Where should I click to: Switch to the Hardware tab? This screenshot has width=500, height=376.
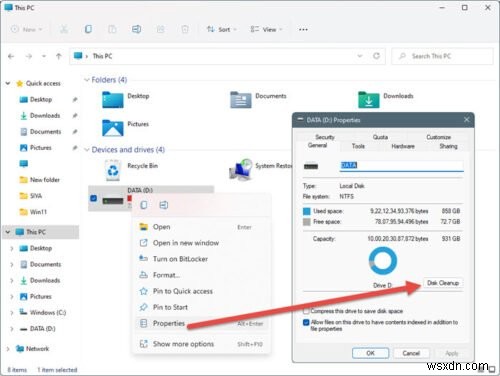click(x=403, y=146)
